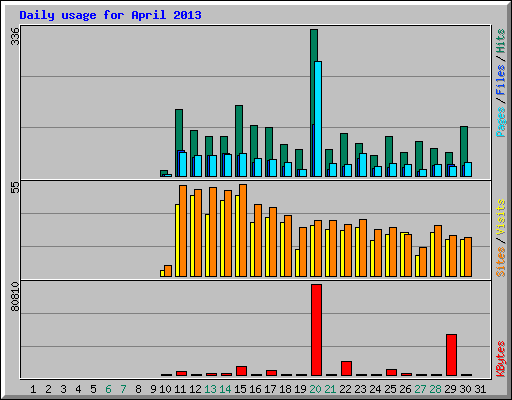Click day label "9" on the x-axis
Screen dimensions: 512x400
(x=153, y=389)
